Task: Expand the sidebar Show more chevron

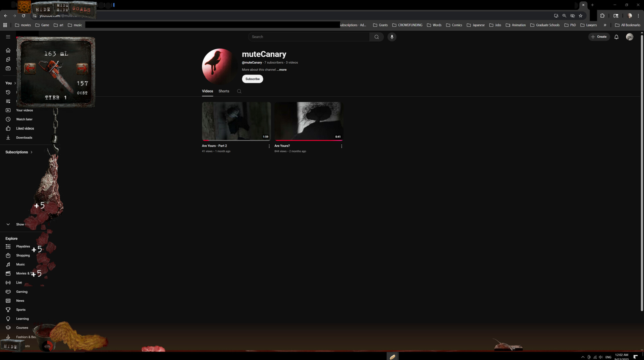Action: [x=8, y=224]
